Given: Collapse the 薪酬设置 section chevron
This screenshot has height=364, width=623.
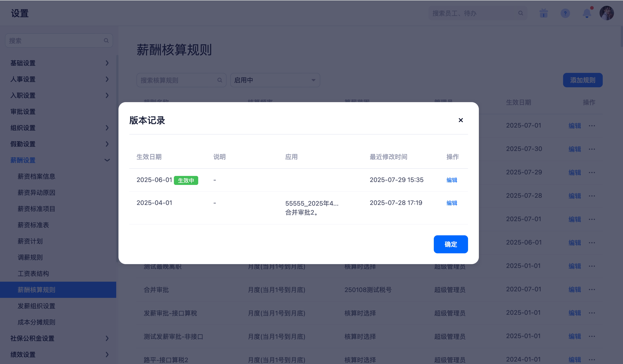Looking at the screenshot, I should coord(107,160).
